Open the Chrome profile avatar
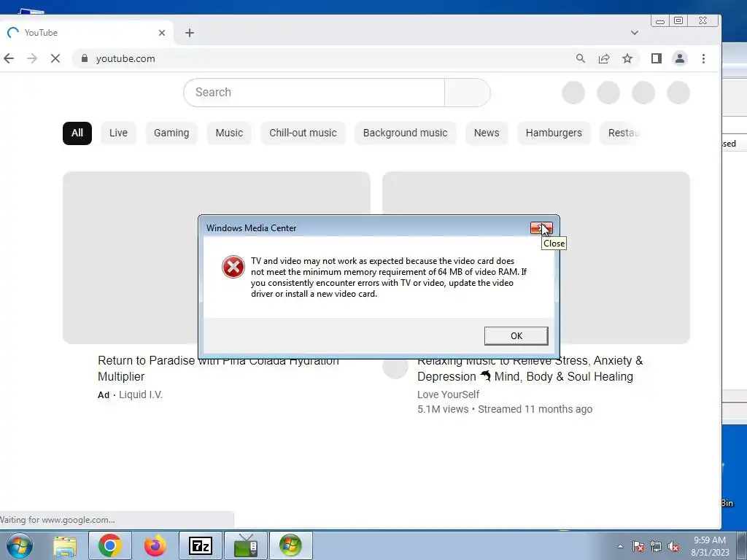Viewport: 747px width, 560px height. click(x=680, y=58)
